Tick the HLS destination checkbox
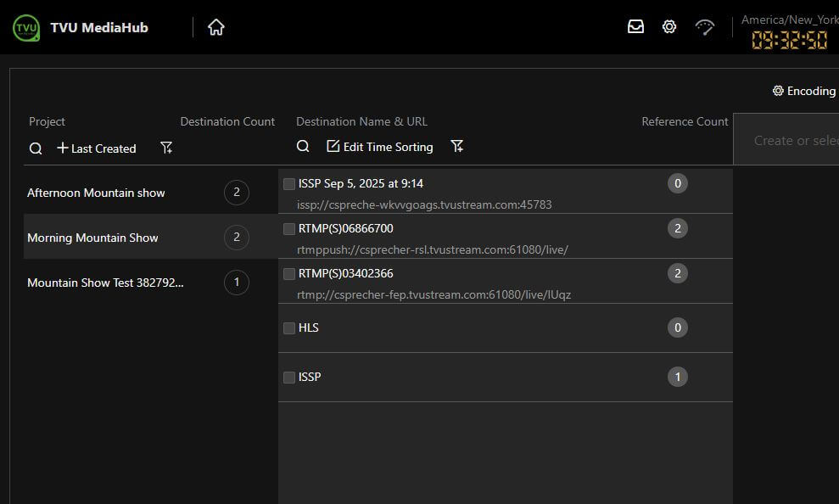Viewport: 839px width, 504px height. (x=289, y=328)
